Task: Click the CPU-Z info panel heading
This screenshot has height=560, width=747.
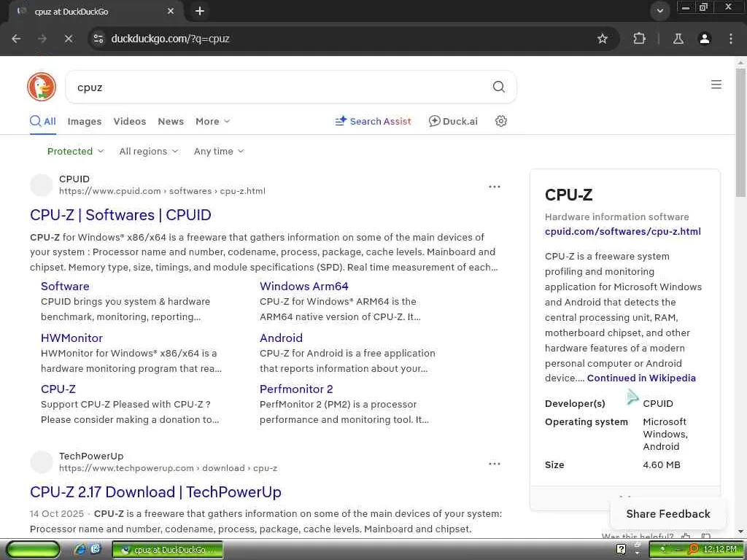Action: [x=569, y=195]
